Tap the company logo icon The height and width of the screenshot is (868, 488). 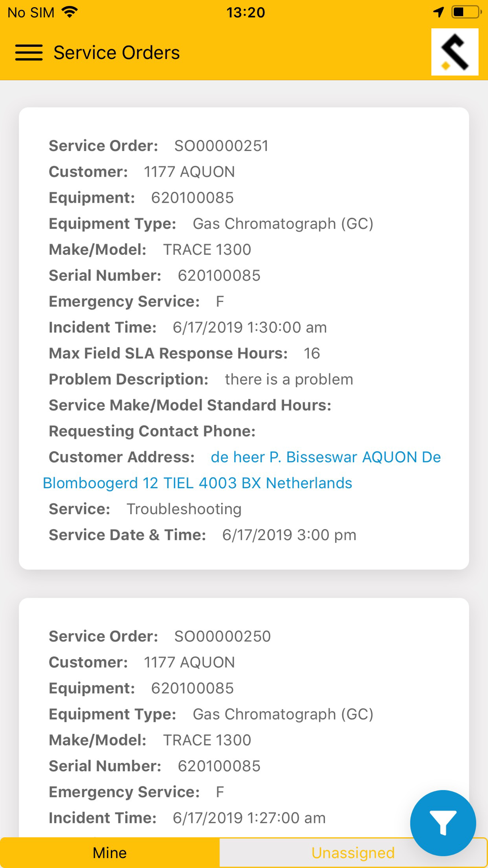pyautogui.click(x=454, y=52)
